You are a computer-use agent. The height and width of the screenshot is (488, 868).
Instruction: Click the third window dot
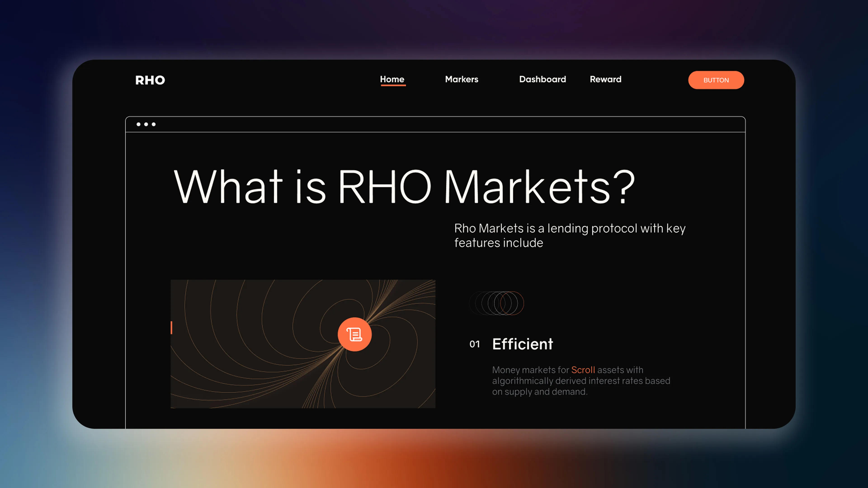click(x=154, y=124)
